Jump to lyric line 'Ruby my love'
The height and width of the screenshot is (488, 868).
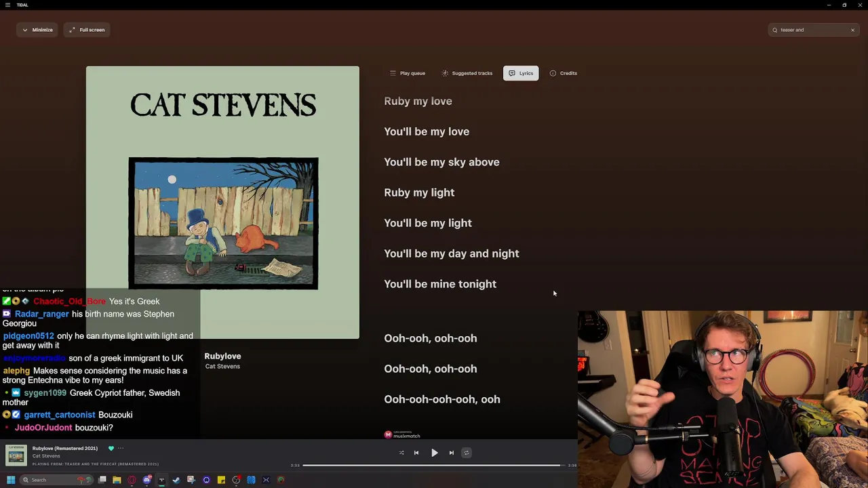tap(418, 101)
